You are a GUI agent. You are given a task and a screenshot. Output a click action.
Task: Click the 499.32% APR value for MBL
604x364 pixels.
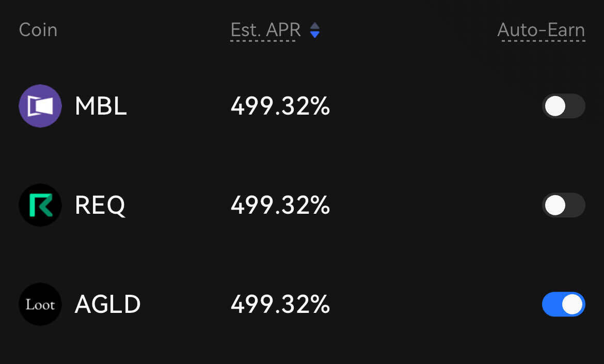(280, 106)
